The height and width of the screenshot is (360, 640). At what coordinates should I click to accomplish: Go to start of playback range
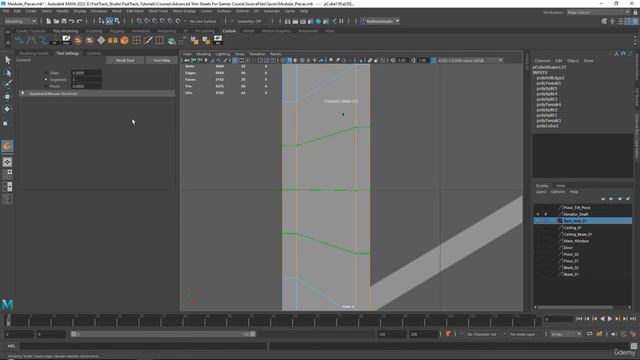click(x=579, y=319)
